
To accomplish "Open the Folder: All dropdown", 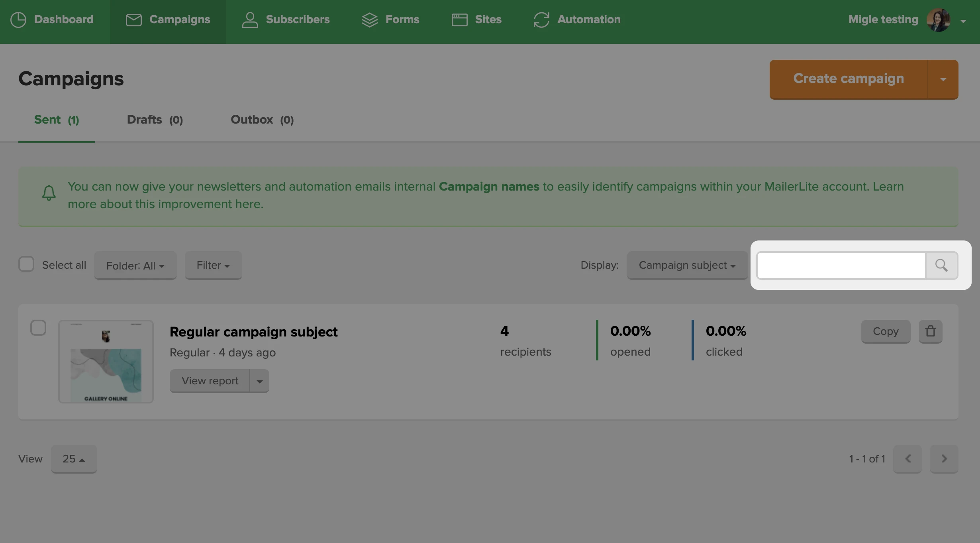I will pyautogui.click(x=135, y=266).
